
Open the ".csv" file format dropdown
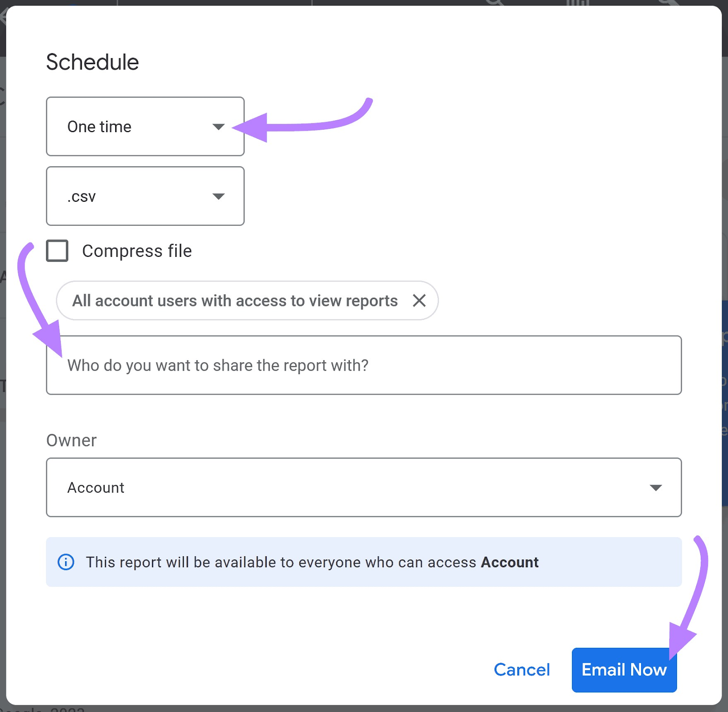pyautogui.click(x=145, y=196)
